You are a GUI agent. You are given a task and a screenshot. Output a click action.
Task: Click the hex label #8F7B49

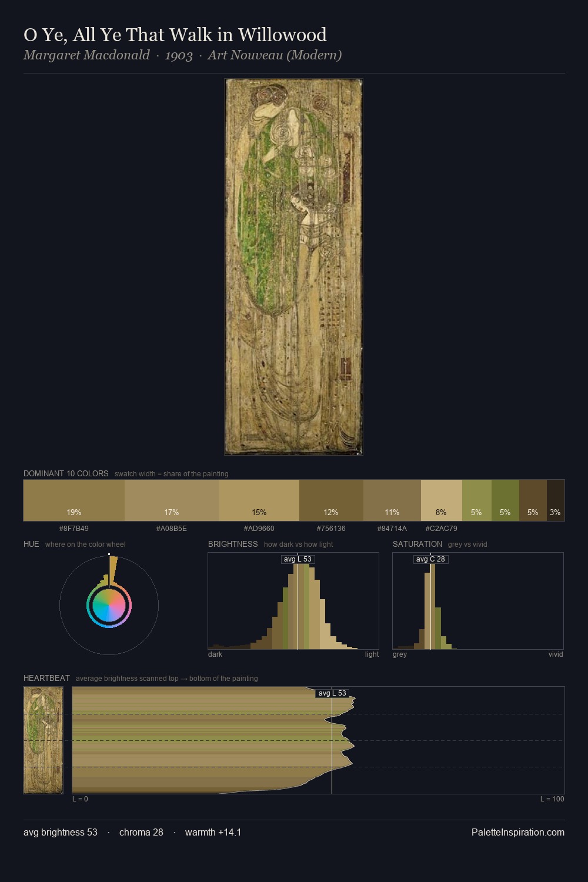(x=74, y=529)
